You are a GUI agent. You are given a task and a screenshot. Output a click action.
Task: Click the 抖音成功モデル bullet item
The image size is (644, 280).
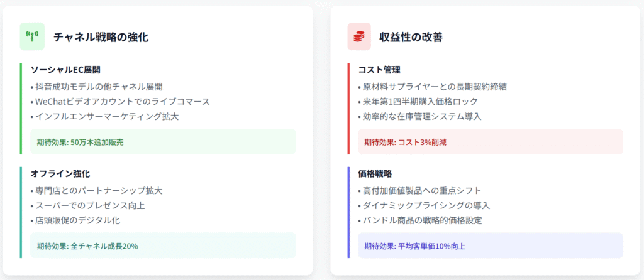coord(101,87)
